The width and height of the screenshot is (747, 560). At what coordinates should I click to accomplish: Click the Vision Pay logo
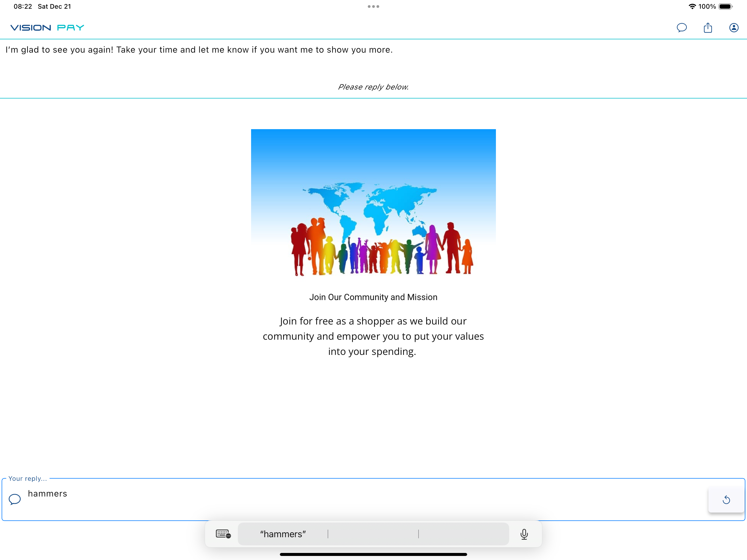(x=47, y=28)
